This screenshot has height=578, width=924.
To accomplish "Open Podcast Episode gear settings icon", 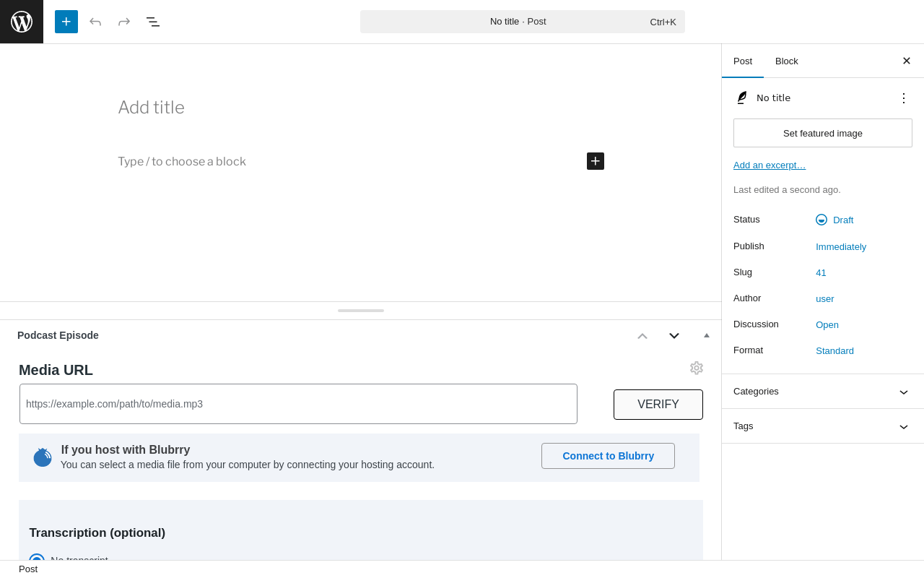I will click(697, 368).
